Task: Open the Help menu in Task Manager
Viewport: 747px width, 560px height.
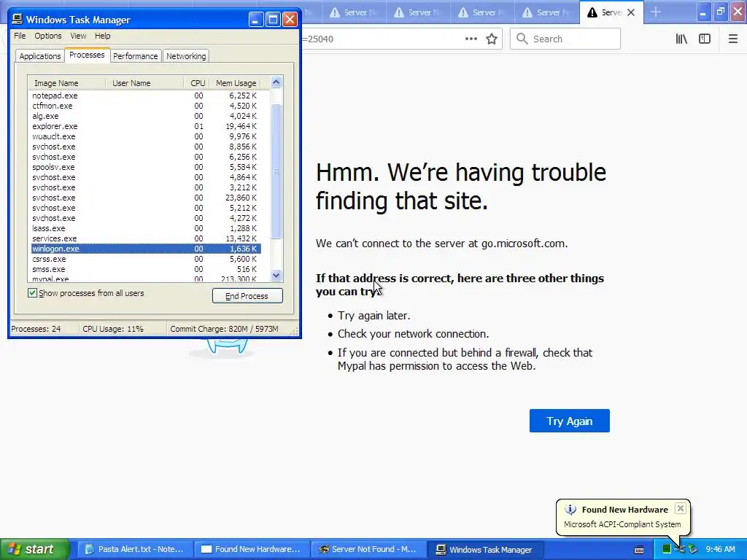Action: pyautogui.click(x=102, y=36)
